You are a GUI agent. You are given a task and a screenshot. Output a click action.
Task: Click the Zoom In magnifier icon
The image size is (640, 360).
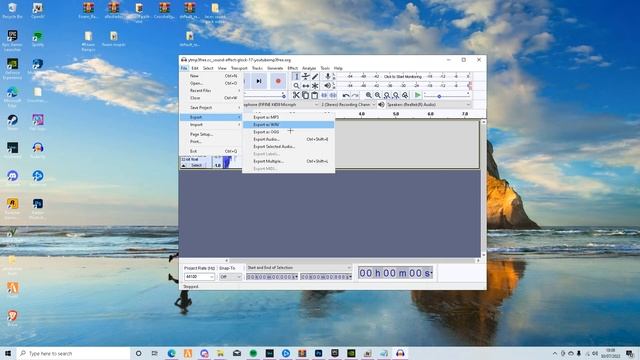(369, 95)
